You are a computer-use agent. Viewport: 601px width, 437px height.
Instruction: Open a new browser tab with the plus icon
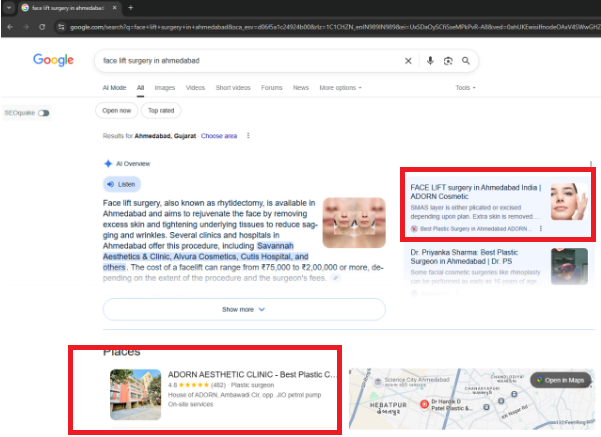pos(130,8)
